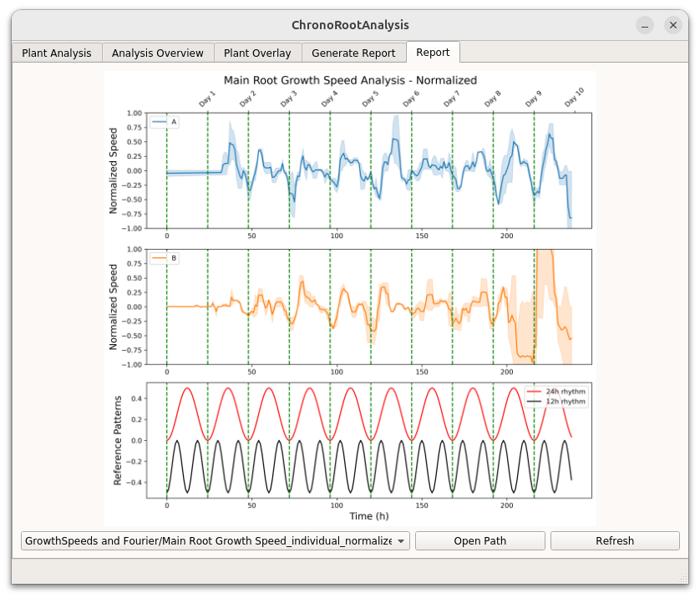
Task: Click the Time (h) axis label
Action: 369,516
